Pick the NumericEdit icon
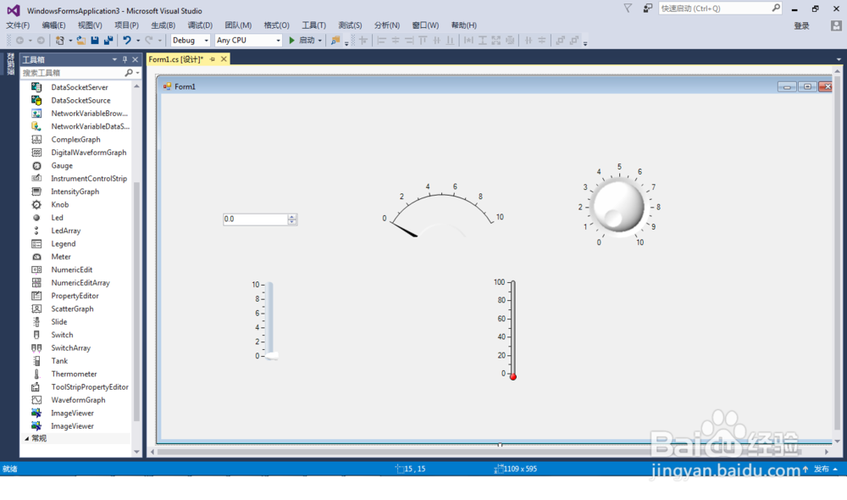847x500 pixels. (x=36, y=269)
